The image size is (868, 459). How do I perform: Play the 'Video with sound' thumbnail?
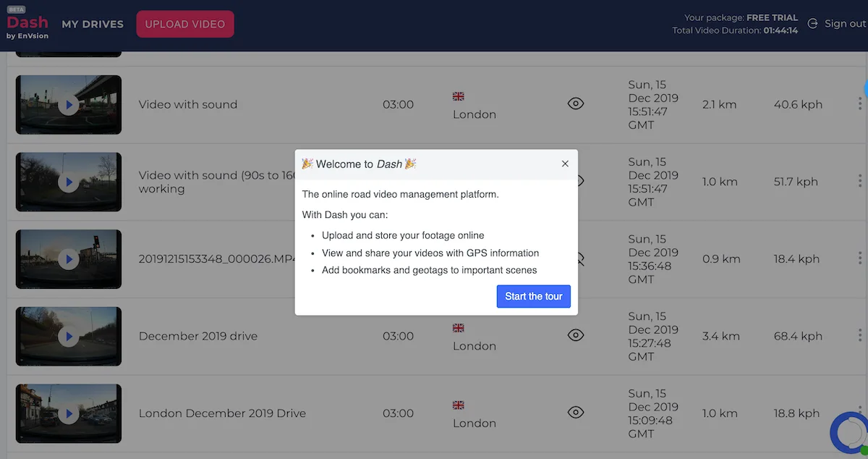69,105
